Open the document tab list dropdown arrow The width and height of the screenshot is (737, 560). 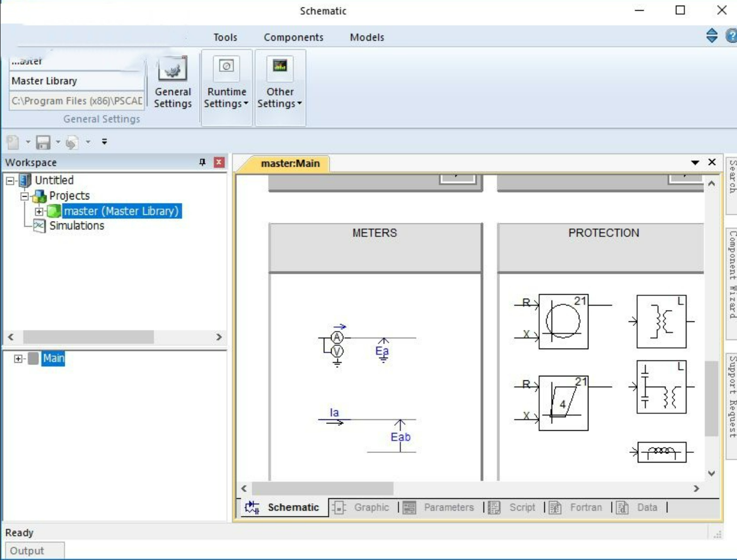[x=695, y=163]
